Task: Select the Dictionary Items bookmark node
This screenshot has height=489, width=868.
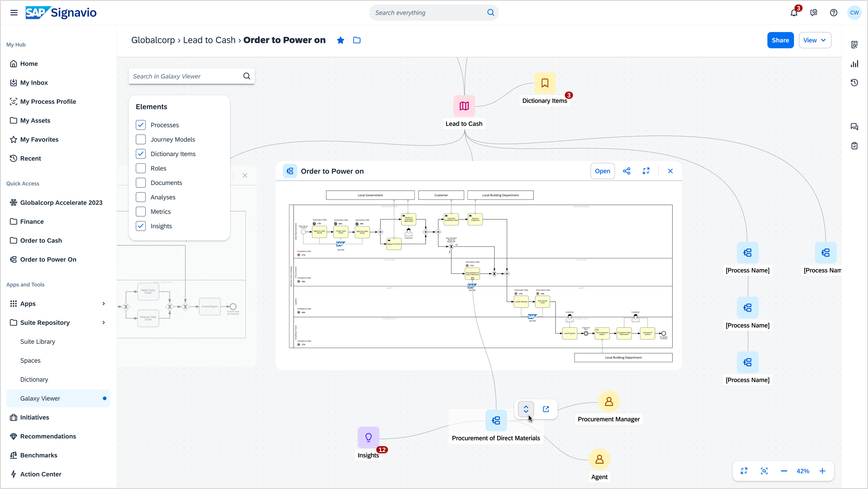Action: tap(544, 83)
